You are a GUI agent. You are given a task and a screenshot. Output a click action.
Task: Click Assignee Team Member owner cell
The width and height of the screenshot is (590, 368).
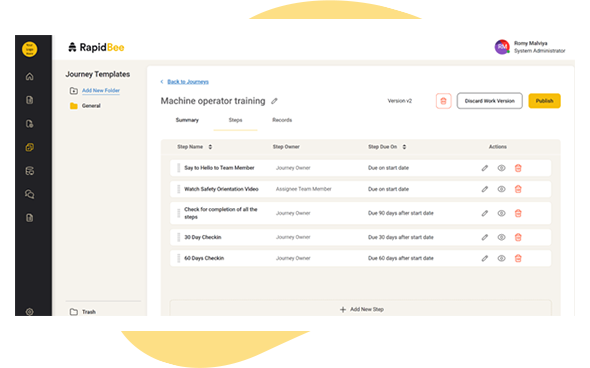[x=304, y=189]
